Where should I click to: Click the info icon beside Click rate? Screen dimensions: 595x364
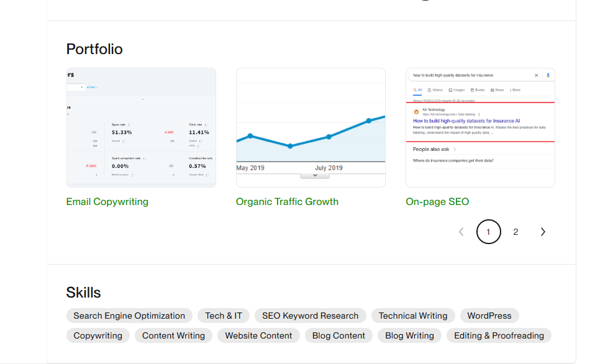205,124
